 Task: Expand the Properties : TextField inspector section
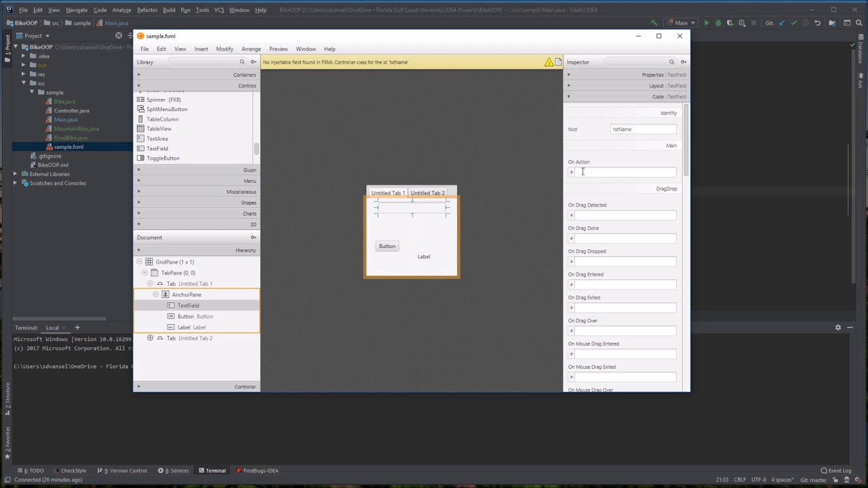pos(627,75)
